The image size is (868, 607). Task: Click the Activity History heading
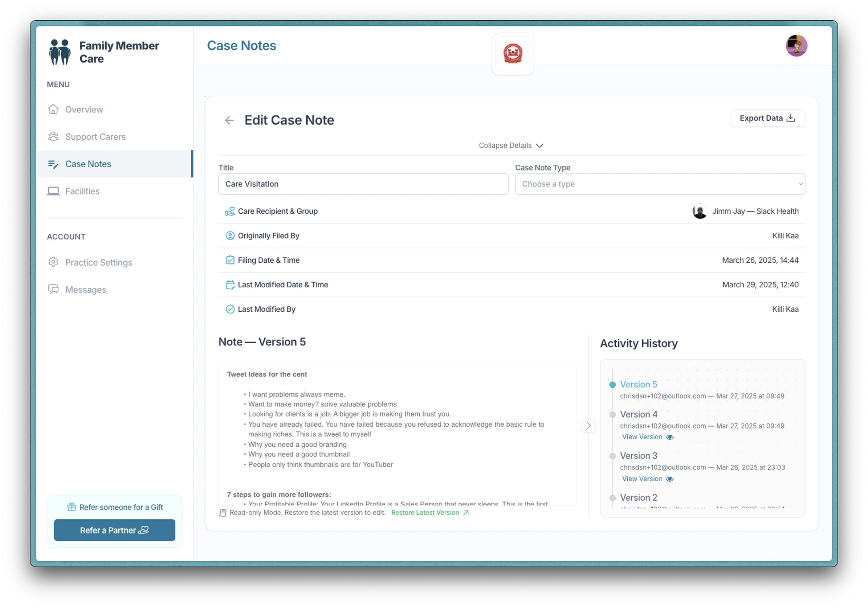639,343
